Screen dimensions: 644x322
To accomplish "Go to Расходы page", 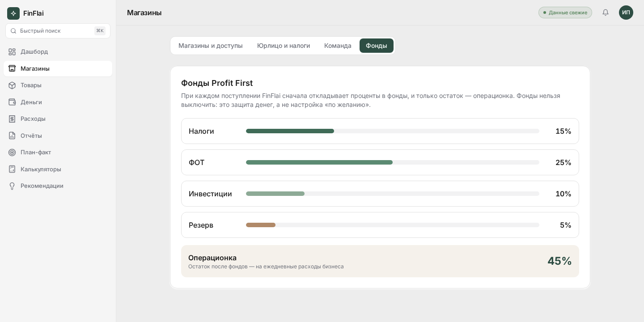I will [x=58, y=119].
